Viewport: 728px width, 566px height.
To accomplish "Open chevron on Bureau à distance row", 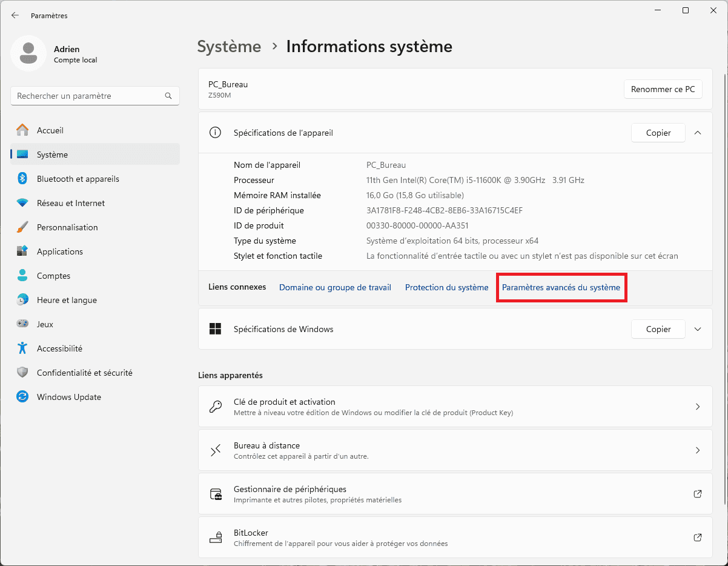I will pos(698,450).
